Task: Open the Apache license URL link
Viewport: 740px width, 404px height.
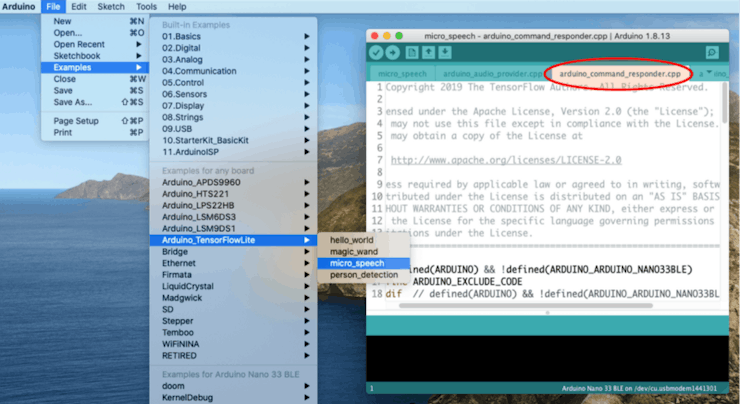Action: (x=506, y=160)
